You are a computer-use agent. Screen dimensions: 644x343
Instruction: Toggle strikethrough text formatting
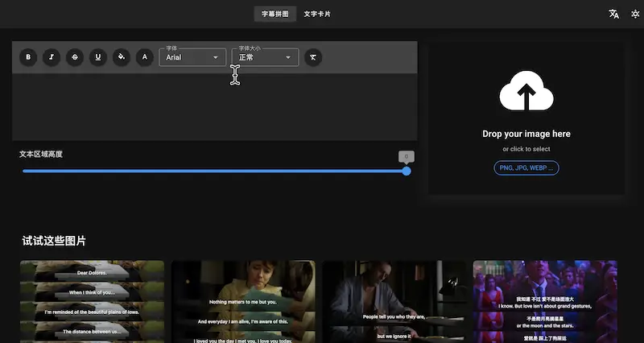click(x=75, y=57)
